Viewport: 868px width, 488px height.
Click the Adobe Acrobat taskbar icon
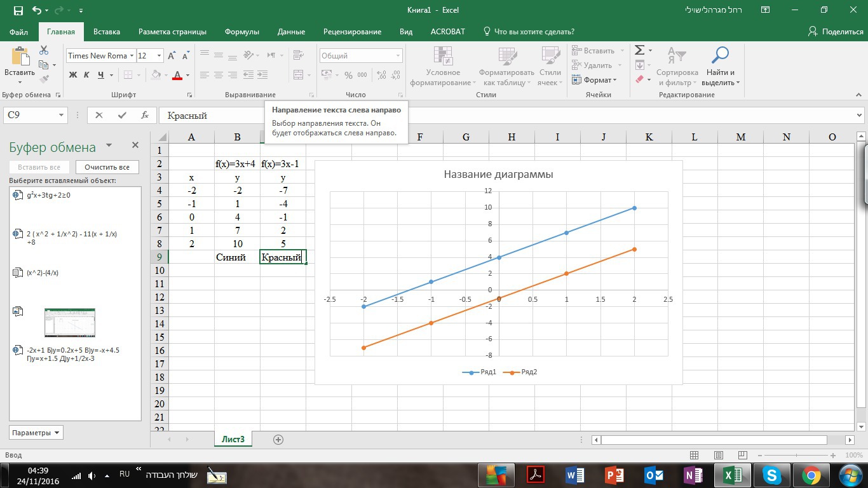[536, 475]
